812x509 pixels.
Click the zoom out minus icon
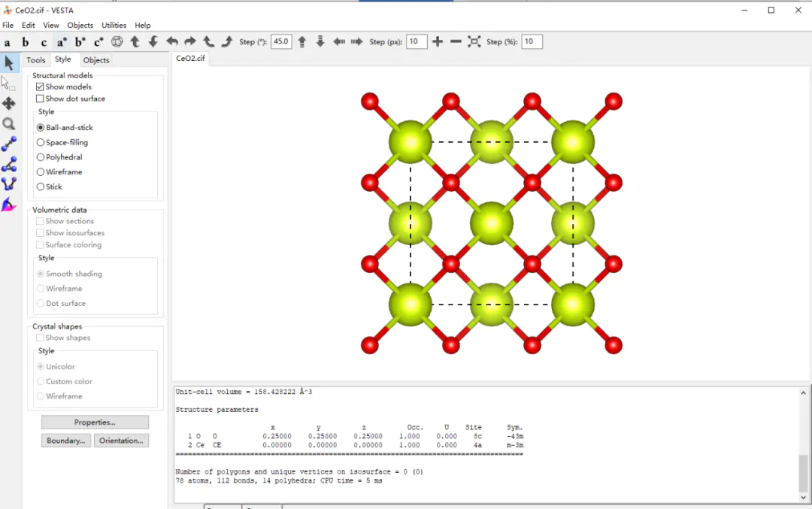click(x=456, y=42)
